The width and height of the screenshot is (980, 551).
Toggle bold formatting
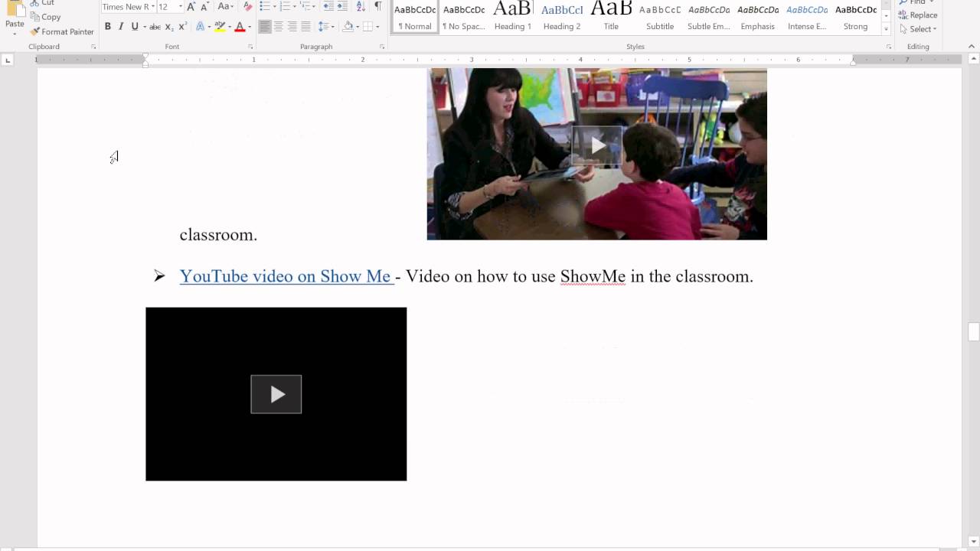(x=108, y=27)
